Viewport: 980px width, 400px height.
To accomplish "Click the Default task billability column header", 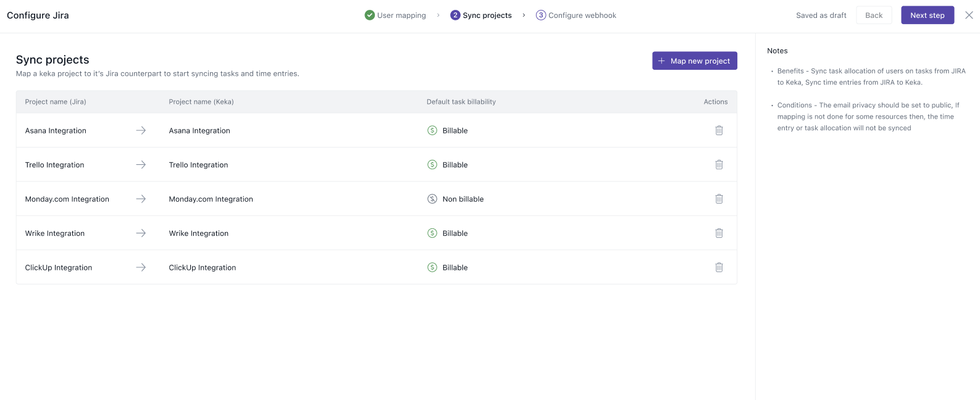I will [x=461, y=102].
